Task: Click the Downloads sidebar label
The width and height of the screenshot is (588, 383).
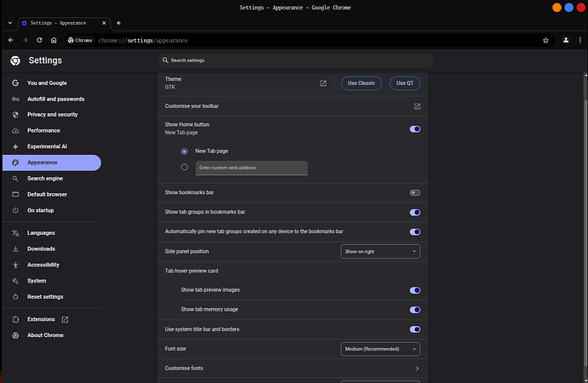Action: [x=41, y=249]
